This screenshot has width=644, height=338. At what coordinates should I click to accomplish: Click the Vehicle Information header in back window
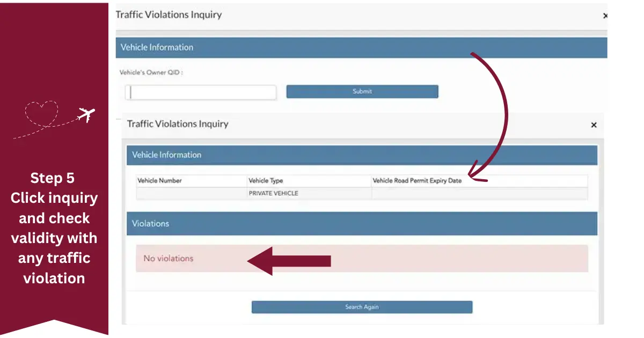point(361,47)
